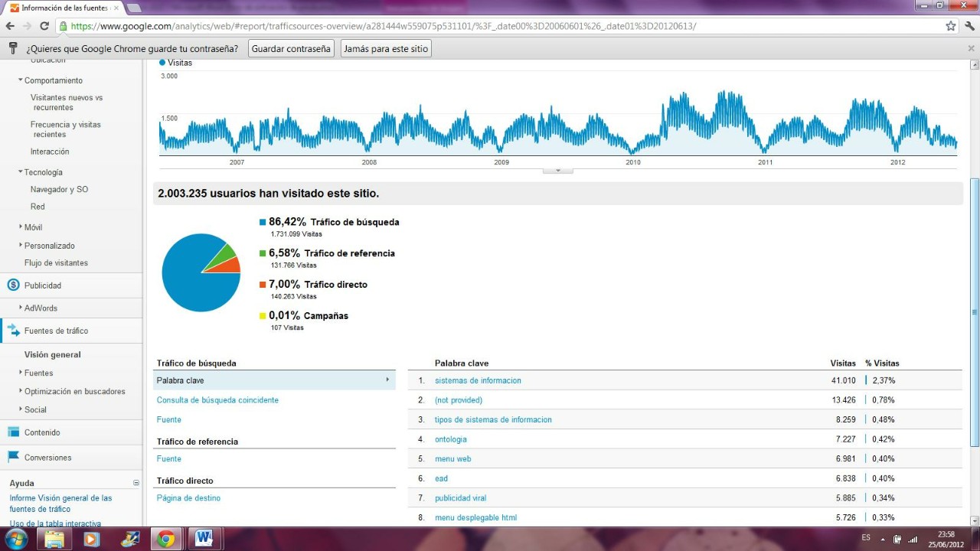Open the Publicidad section icon
Viewport: 980px width, 551px height.
[x=13, y=285]
